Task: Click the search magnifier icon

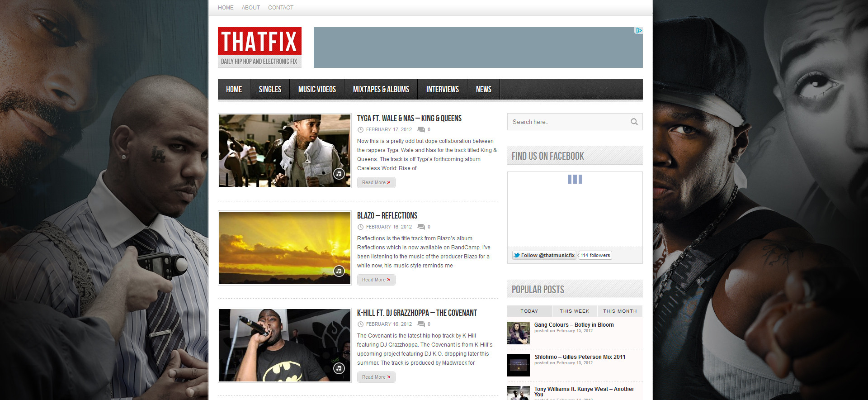Action: [634, 122]
